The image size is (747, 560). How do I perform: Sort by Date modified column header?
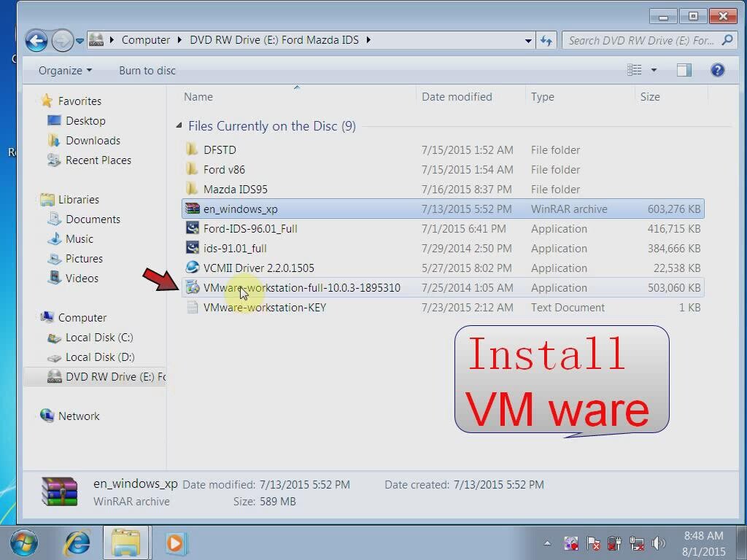point(457,97)
